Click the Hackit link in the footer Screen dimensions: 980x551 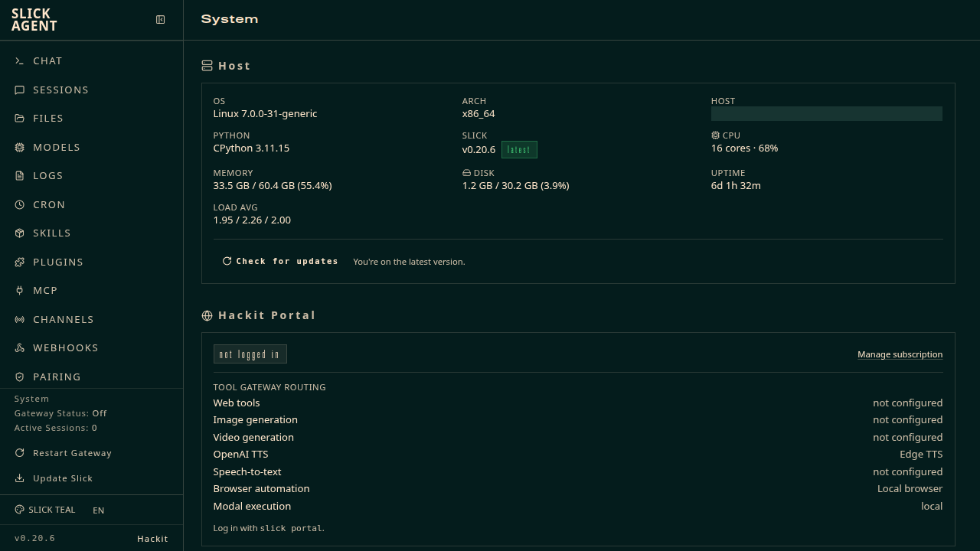tap(152, 539)
